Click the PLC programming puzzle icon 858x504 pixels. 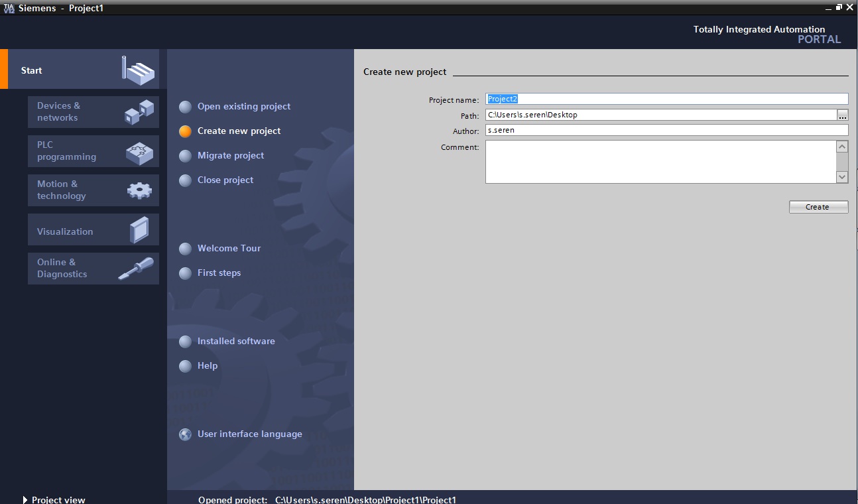139,153
